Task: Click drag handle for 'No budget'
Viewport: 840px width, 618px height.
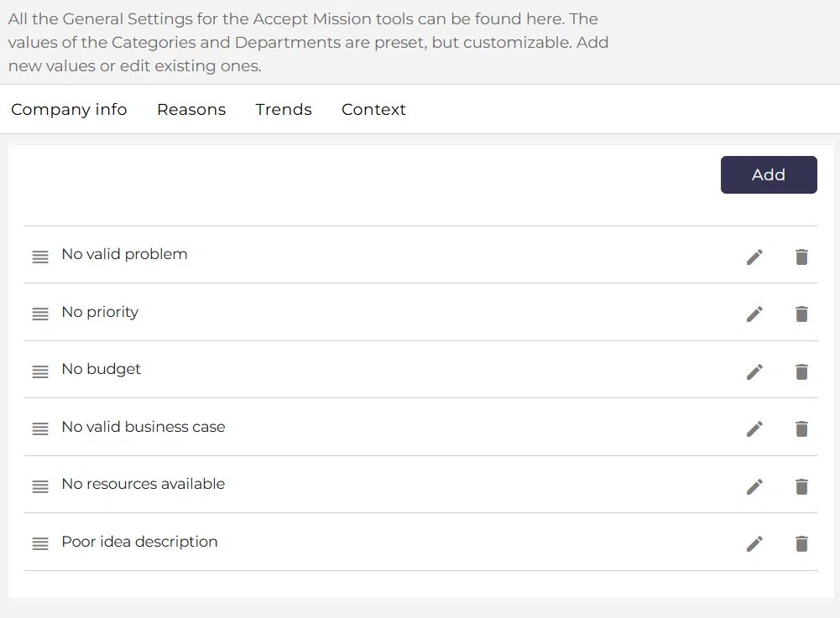Action: [40, 371]
